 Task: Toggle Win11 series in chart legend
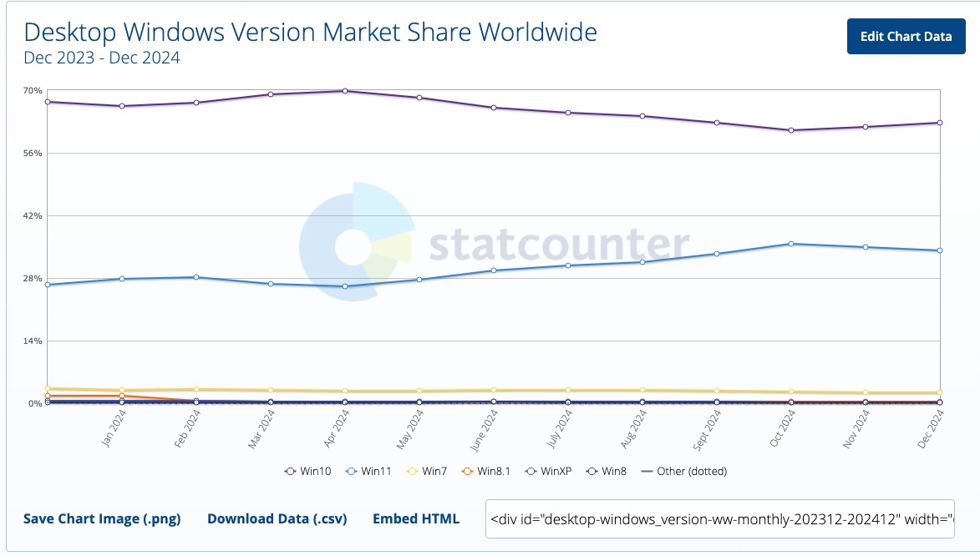click(x=369, y=471)
